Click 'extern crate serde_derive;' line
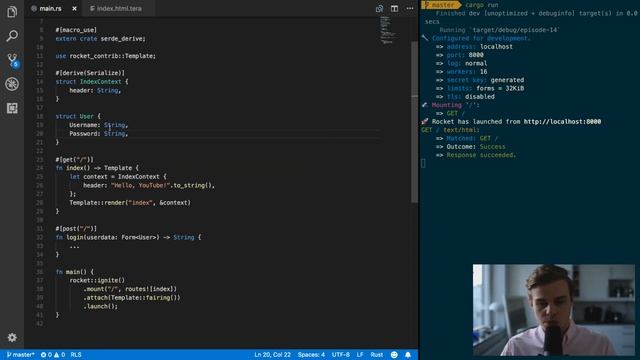 pyautogui.click(x=100, y=38)
